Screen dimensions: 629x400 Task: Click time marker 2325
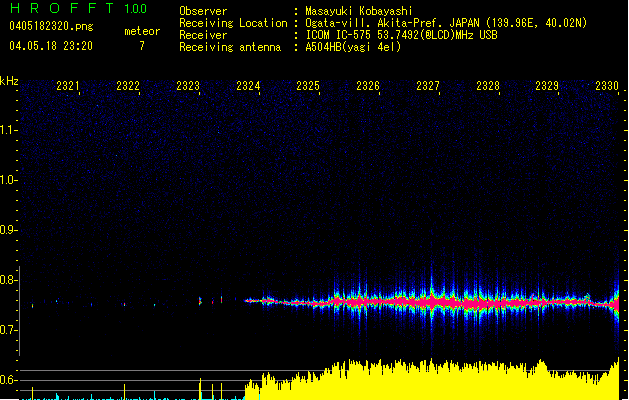[308, 86]
